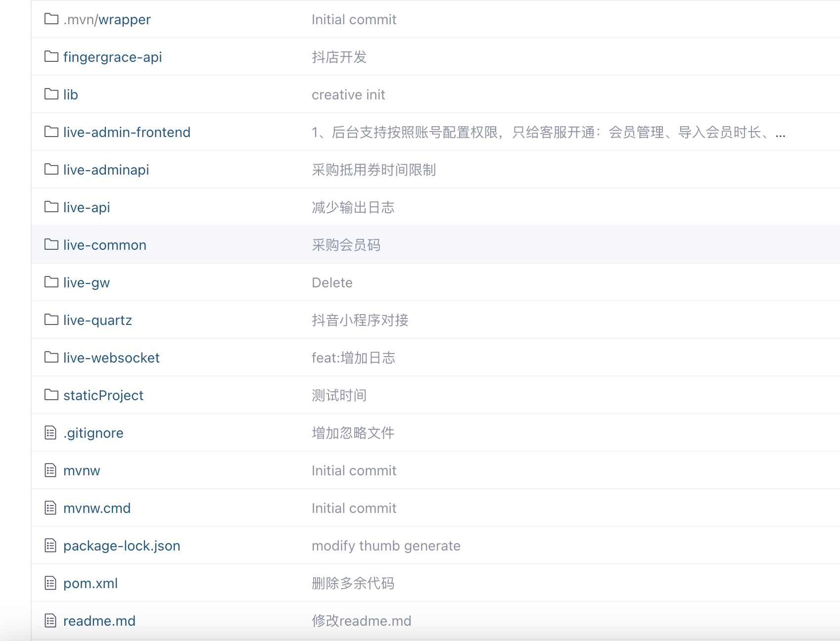Click the '增加忽略文件' commit message
The image size is (840, 641).
(353, 433)
